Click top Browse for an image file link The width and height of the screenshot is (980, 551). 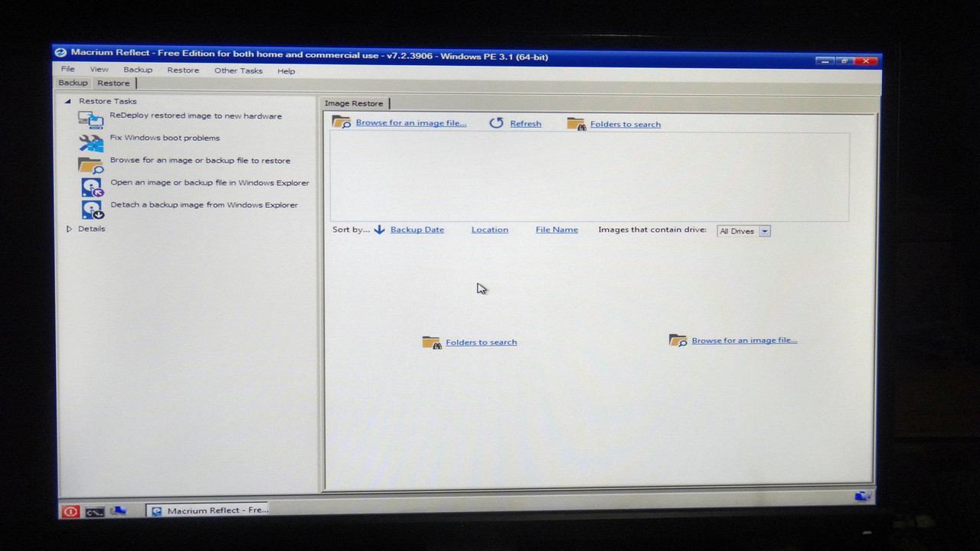(x=411, y=123)
